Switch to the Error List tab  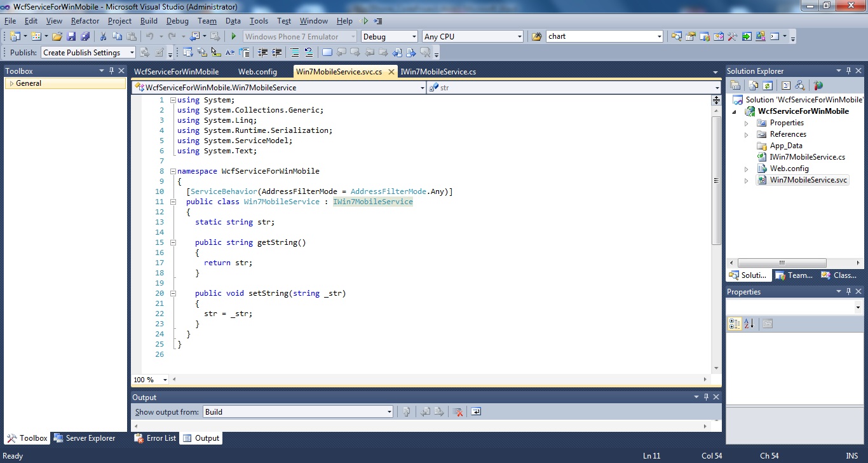tap(155, 438)
